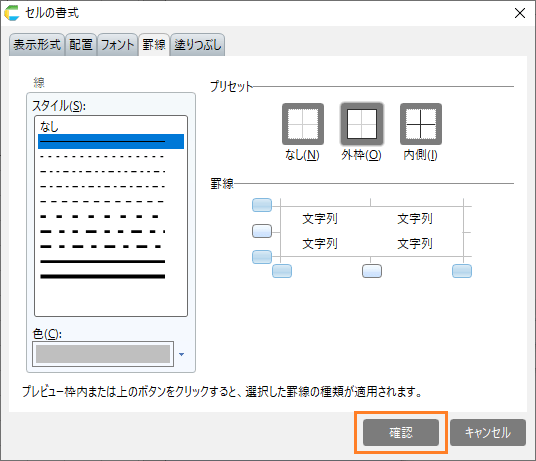
Task: Apply the 外枠(O) outline border preset
Action: coord(362,124)
